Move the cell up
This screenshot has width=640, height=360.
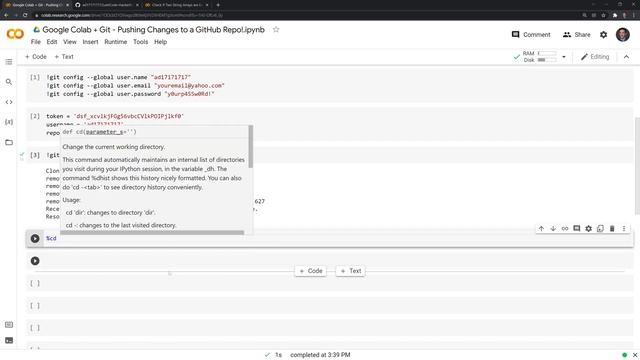pos(541,229)
